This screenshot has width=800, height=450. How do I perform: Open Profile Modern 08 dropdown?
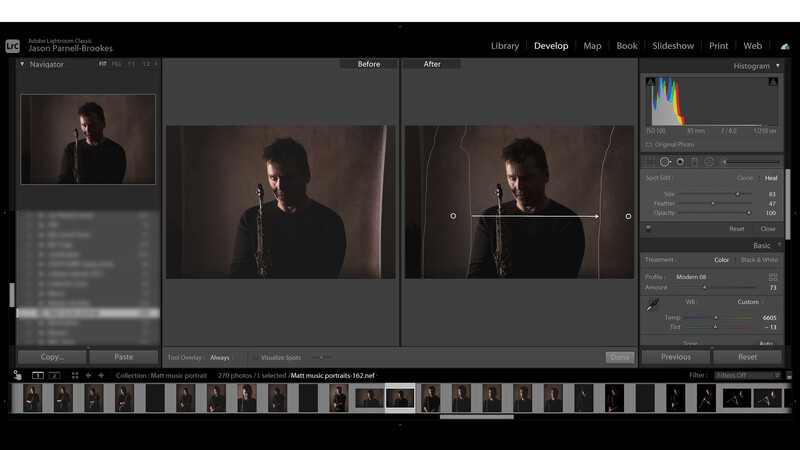coord(693,277)
